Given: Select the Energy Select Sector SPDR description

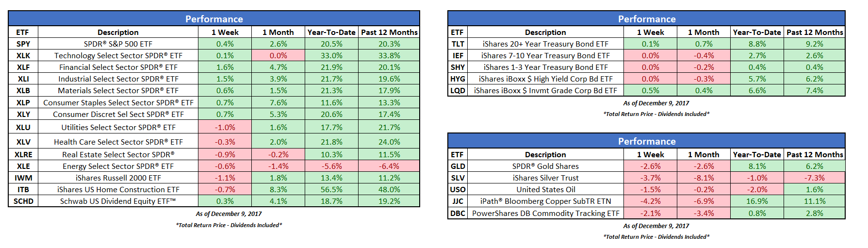Looking at the screenshot, I should coord(118,166).
